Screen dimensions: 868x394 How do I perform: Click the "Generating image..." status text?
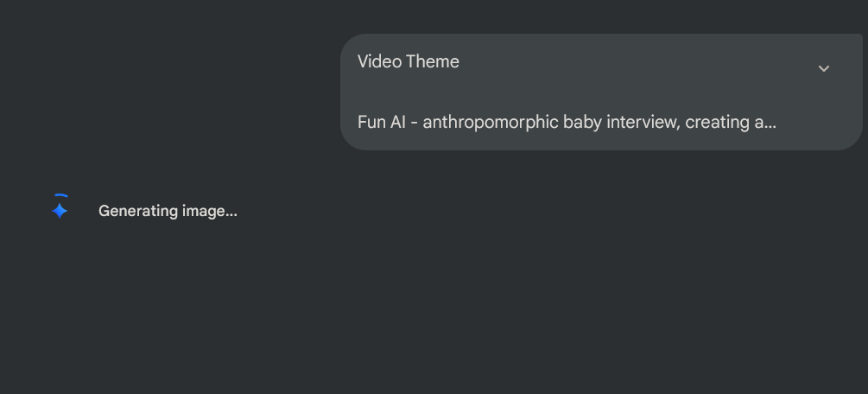click(168, 211)
